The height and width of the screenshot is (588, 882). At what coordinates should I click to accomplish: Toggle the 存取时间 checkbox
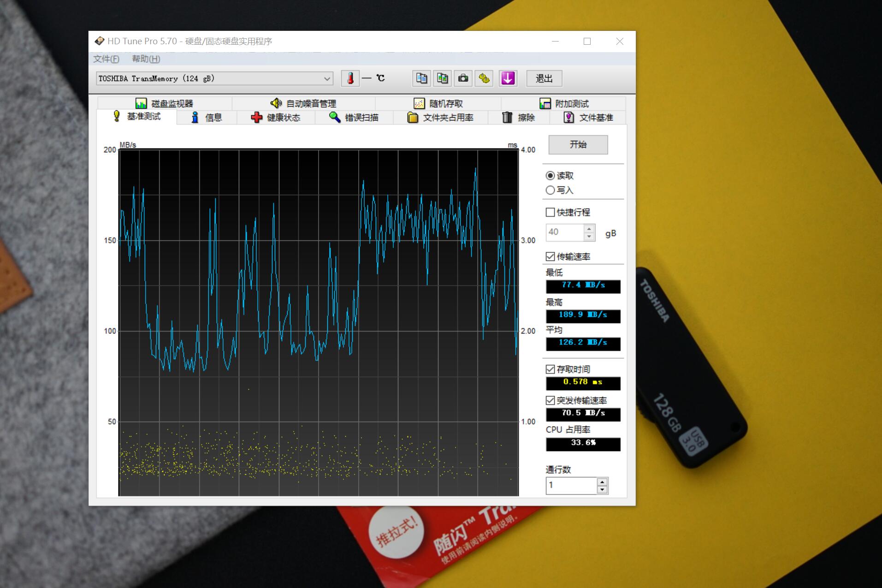[550, 369]
